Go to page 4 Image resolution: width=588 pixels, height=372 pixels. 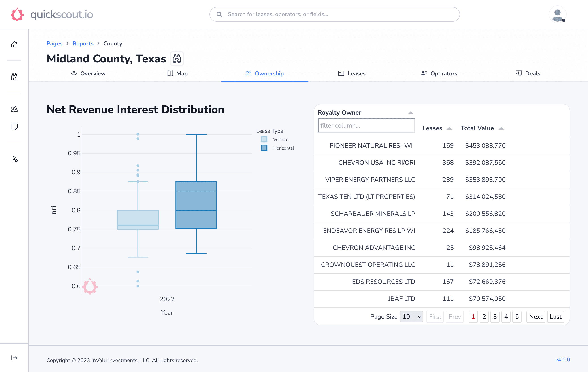[506, 316]
